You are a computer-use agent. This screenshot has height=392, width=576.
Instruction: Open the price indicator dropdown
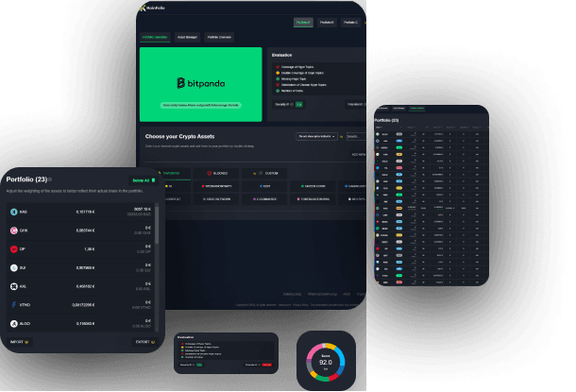(316, 136)
